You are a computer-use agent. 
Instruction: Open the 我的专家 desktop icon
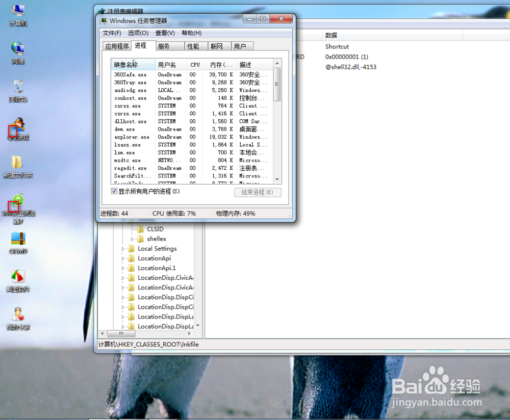[x=18, y=319]
